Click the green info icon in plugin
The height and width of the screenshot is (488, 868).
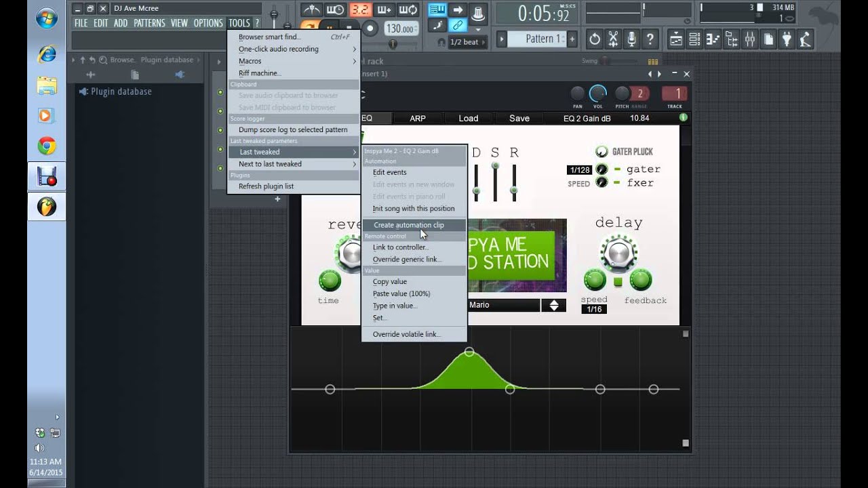pyautogui.click(x=683, y=118)
